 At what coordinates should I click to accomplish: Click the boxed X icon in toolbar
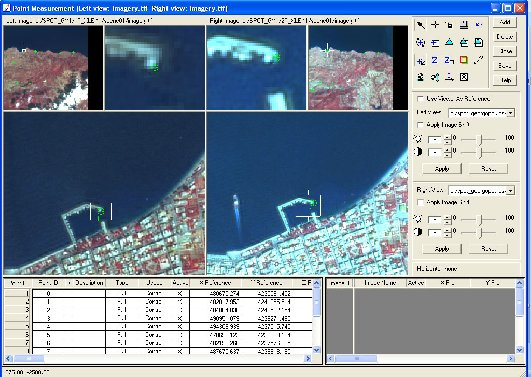464,77
